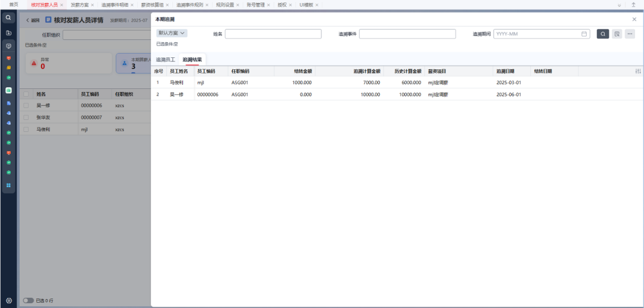Click the three-dot more options button
The height and width of the screenshot is (308, 644).
(x=630, y=34)
